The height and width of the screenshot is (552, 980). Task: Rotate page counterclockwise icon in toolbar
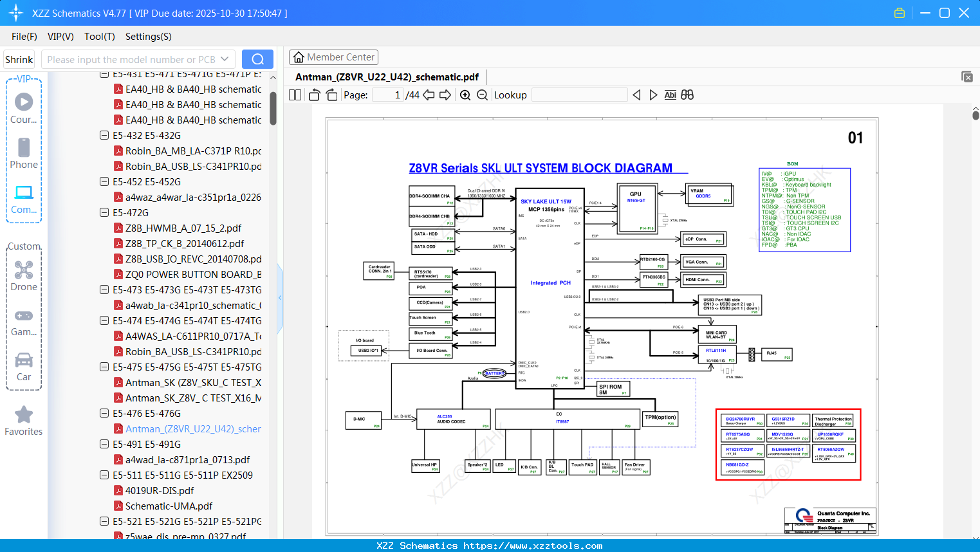[x=315, y=95]
